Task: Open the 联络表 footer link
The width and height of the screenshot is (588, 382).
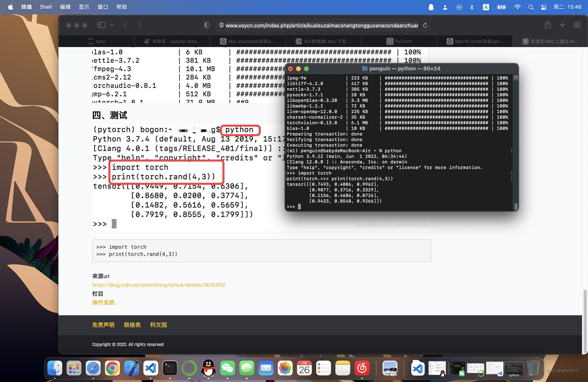Action: click(132, 325)
